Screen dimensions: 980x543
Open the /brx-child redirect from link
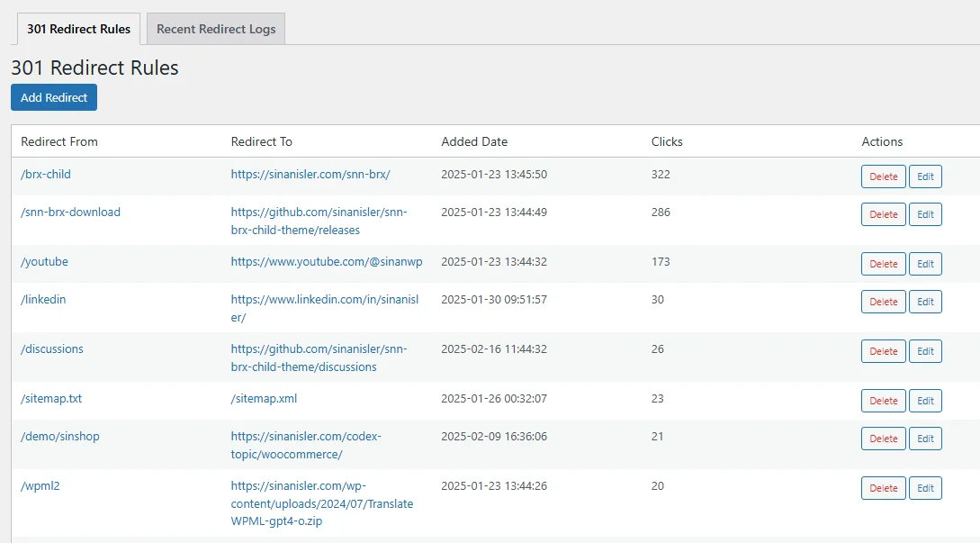(45, 174)
